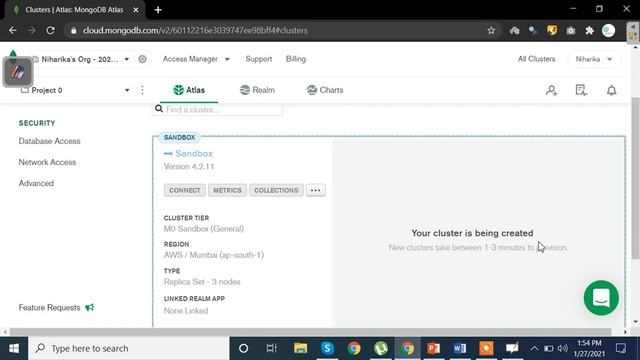This screenshot has height=360, width=640.
Task: Open the Niharika user menu
Action: [x=594, y=59]
